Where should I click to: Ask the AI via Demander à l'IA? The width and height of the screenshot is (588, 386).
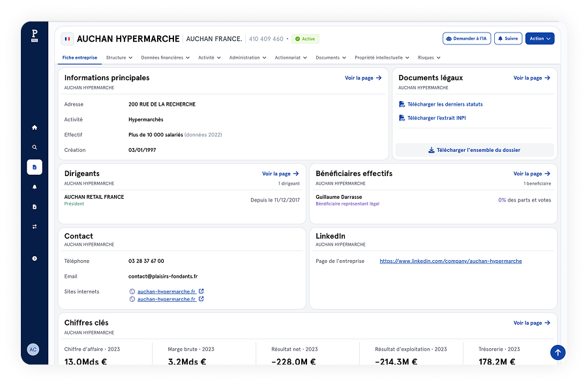click(x=467, y=38)
